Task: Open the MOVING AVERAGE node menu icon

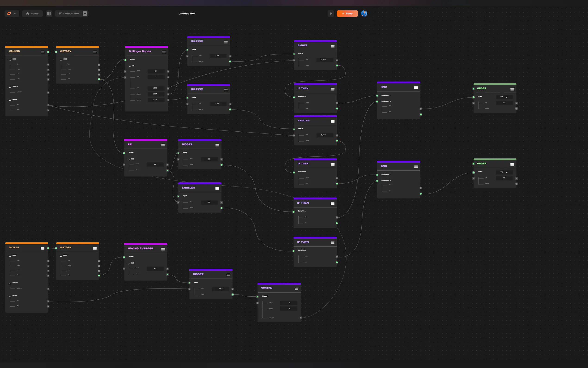Action: click(163, 249)
